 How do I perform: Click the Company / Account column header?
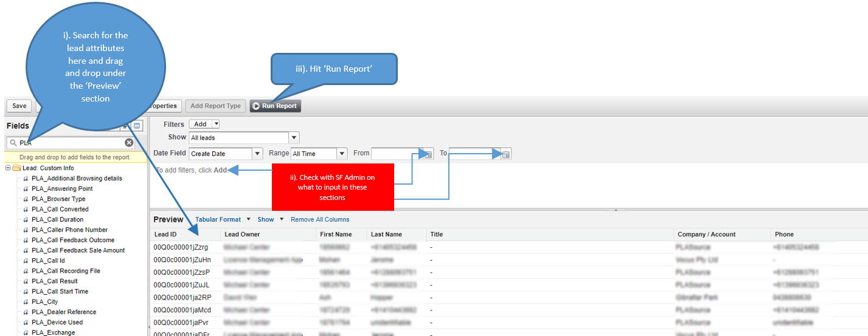pyautogui.click(x=722, y=235)
